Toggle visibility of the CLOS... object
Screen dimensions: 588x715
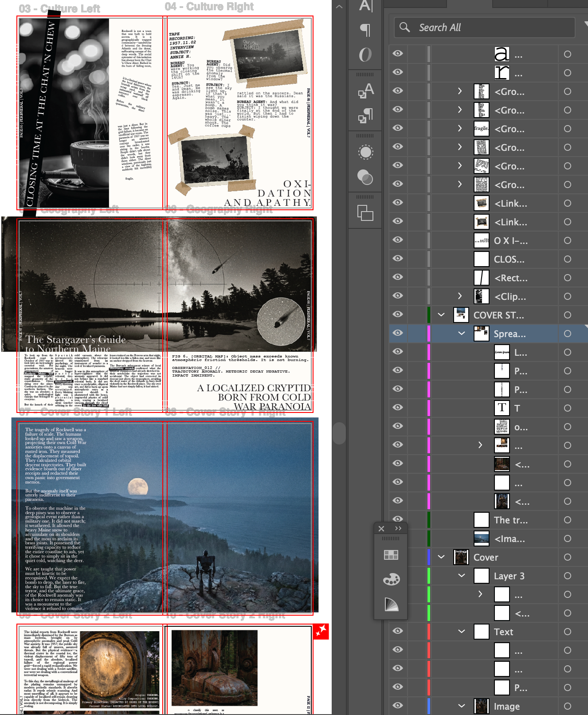(x=398, y=259)
